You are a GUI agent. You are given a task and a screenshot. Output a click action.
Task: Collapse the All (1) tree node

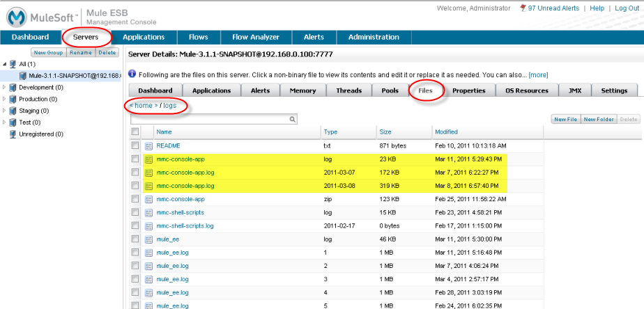point(4,64)
